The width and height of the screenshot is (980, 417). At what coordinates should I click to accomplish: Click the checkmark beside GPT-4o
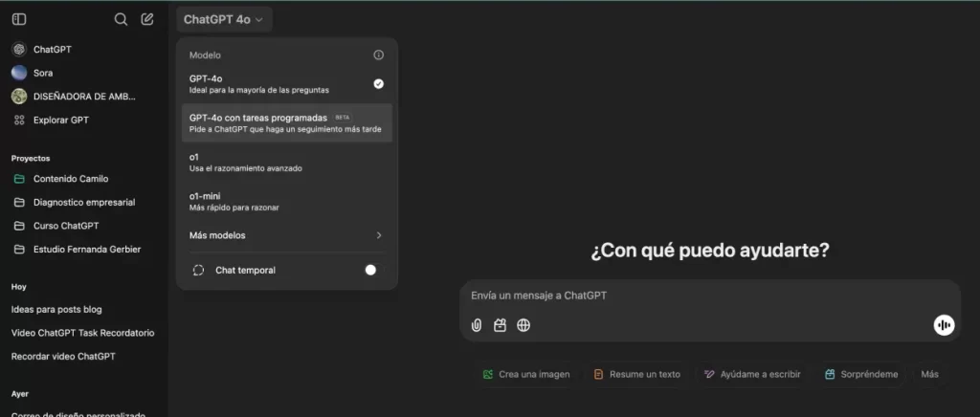[x=378, y=83]
